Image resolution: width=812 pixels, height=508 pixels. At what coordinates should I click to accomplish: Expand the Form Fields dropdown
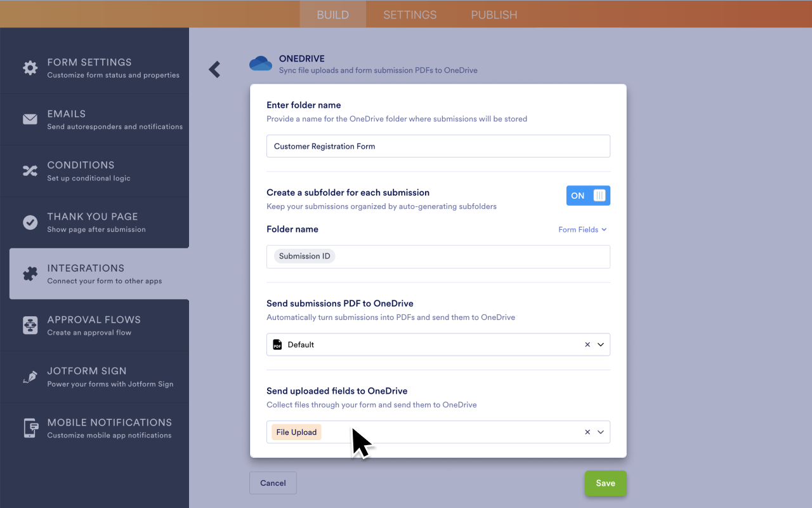pyautogui.click(x=582, y=229)
